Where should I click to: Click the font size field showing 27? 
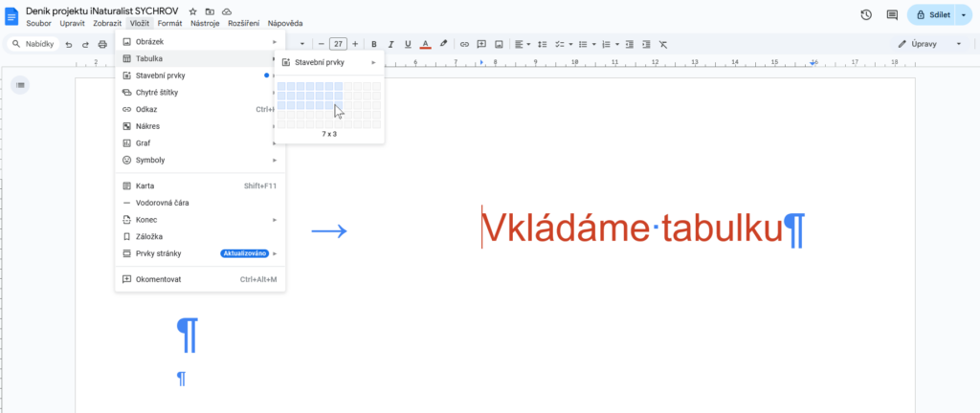(338, 44)
